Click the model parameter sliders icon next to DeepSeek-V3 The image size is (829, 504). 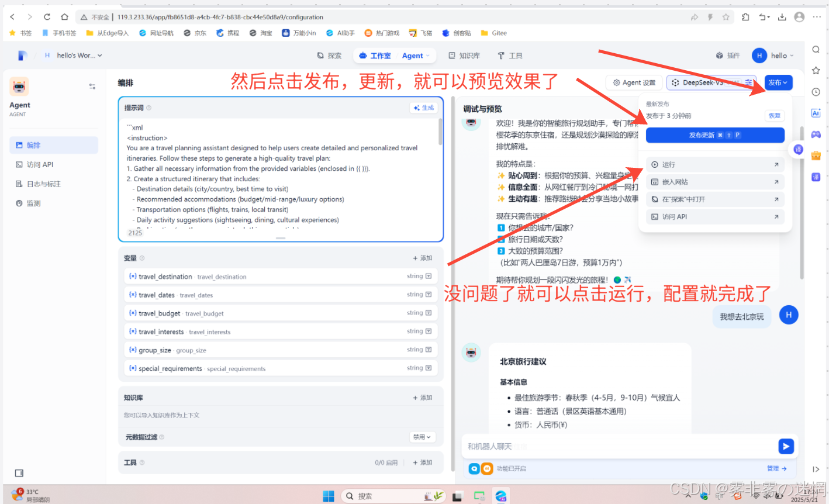pos(748,82)
